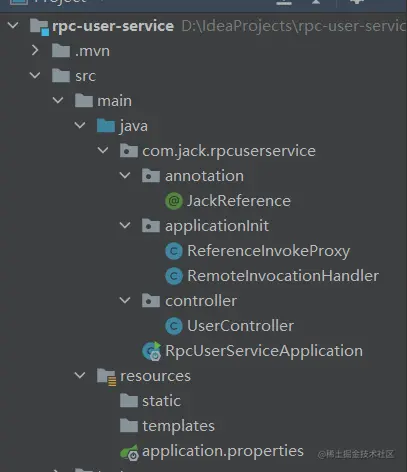
Task: Click the resources folder icon
Action: click(x=106, y=377)
